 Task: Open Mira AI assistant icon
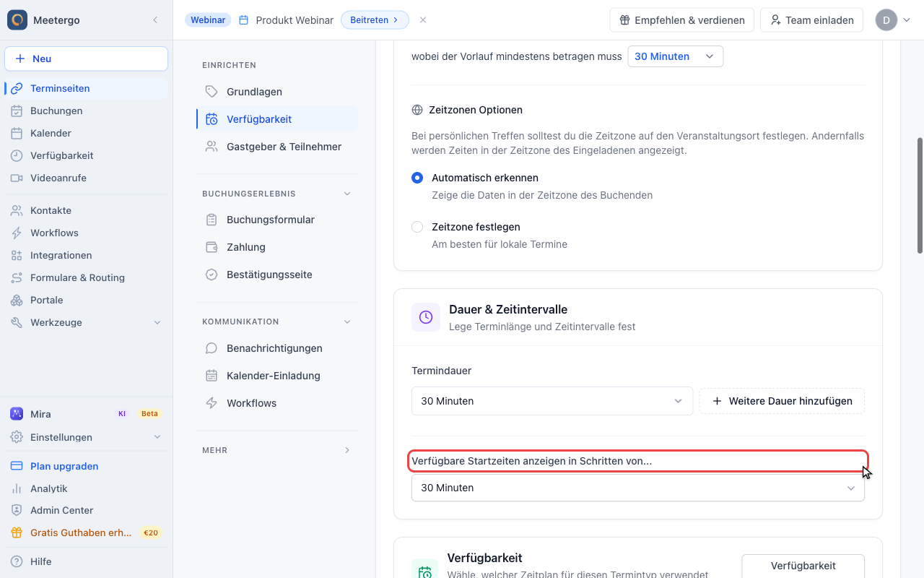[x=17, y=414]
